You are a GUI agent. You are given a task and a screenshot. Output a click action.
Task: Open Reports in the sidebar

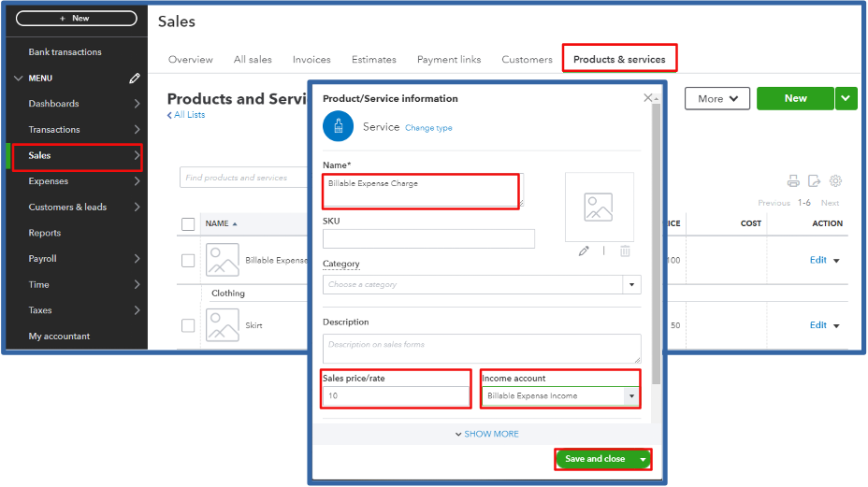(45, 233)
